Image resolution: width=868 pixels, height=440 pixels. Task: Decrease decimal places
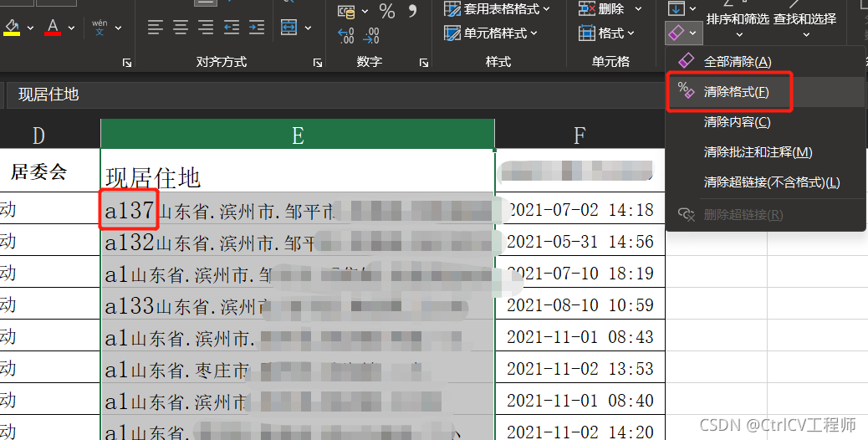371,35
